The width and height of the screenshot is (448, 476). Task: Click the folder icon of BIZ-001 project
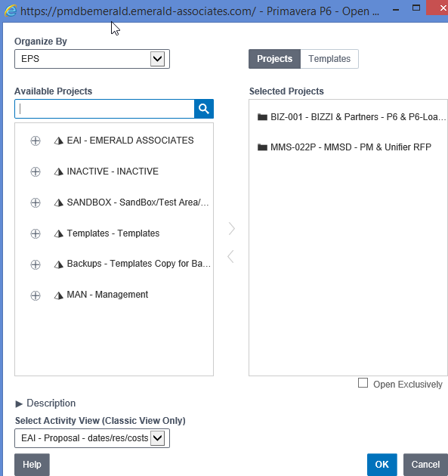tap(262, 117)
